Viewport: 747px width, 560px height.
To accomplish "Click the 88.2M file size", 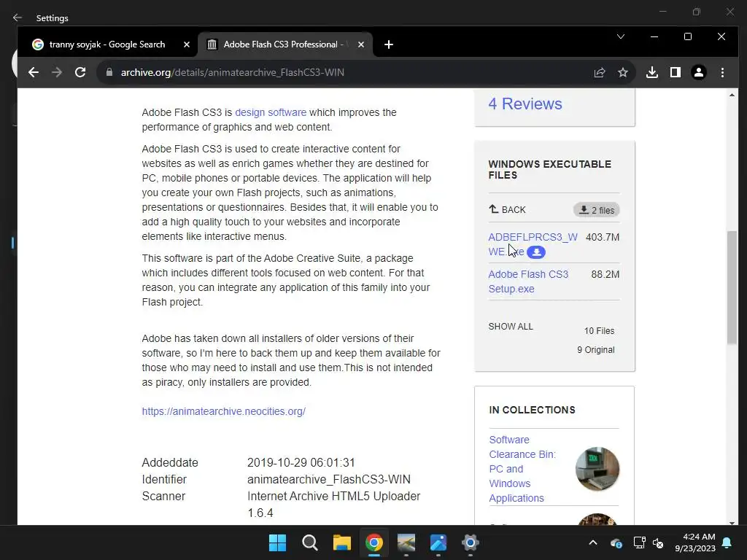I will pos(605,274).
